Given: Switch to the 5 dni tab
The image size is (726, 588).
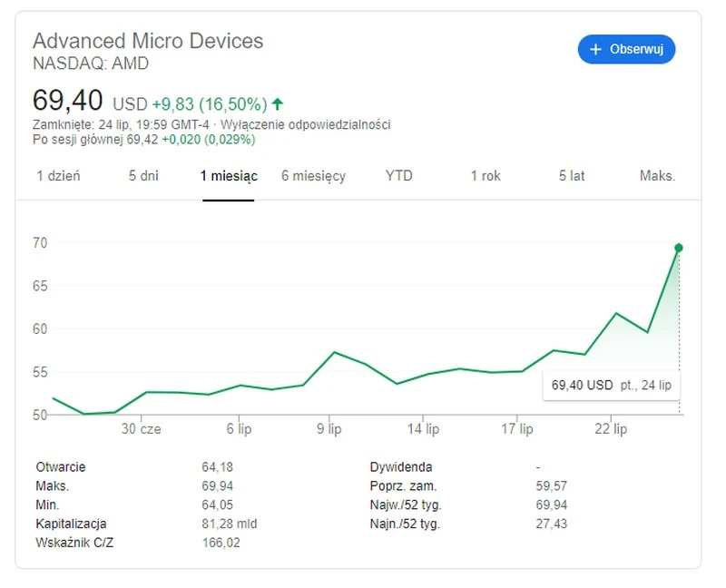Looking at the screenshot, I should tap(143, 176).
